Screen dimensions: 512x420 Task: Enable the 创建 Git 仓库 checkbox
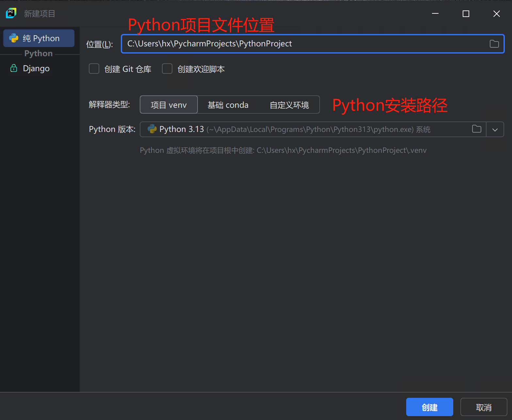[x=94, y=69]
